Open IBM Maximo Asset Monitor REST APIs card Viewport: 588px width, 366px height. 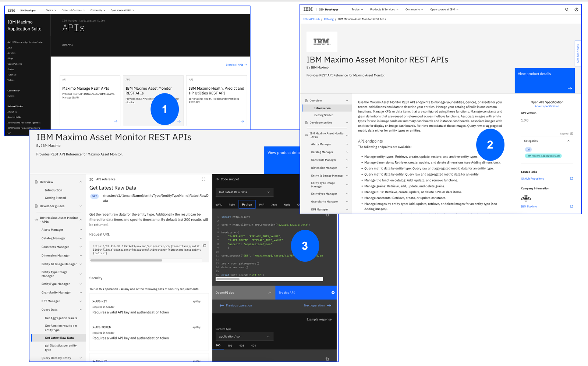(x=153, y=101)
